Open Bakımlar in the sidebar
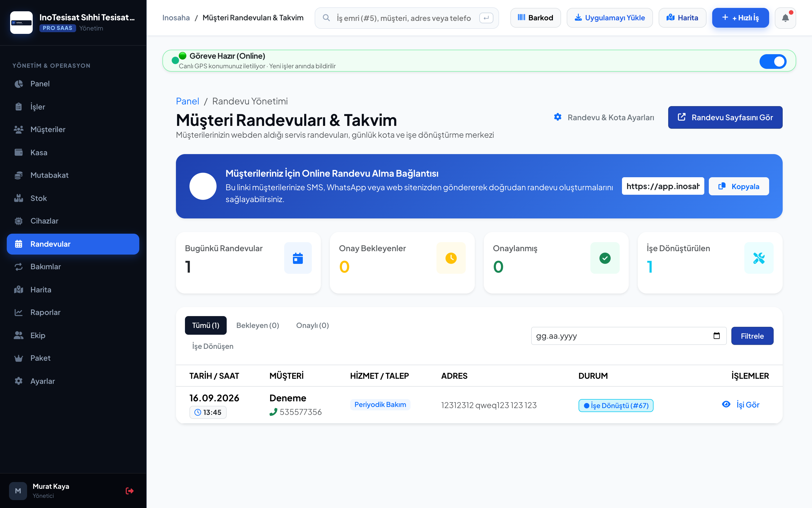Image resolution: width=812 pixels, height=508 pixels. point(73,266)
